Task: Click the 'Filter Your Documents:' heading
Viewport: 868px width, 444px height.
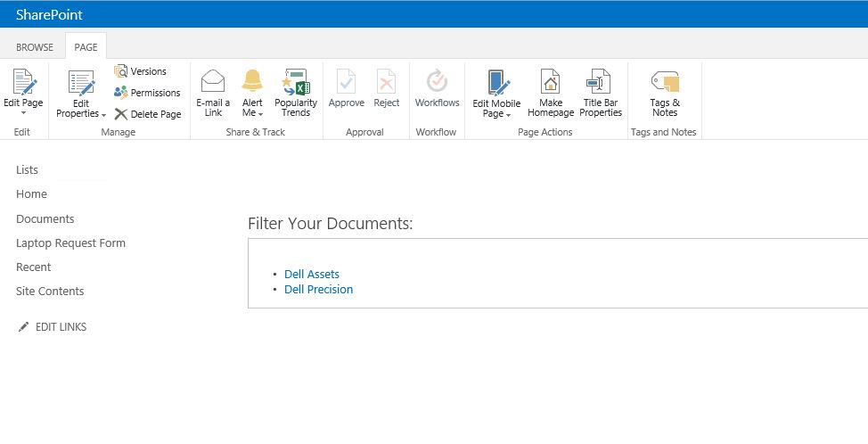Action: click(x=330, y=224)
